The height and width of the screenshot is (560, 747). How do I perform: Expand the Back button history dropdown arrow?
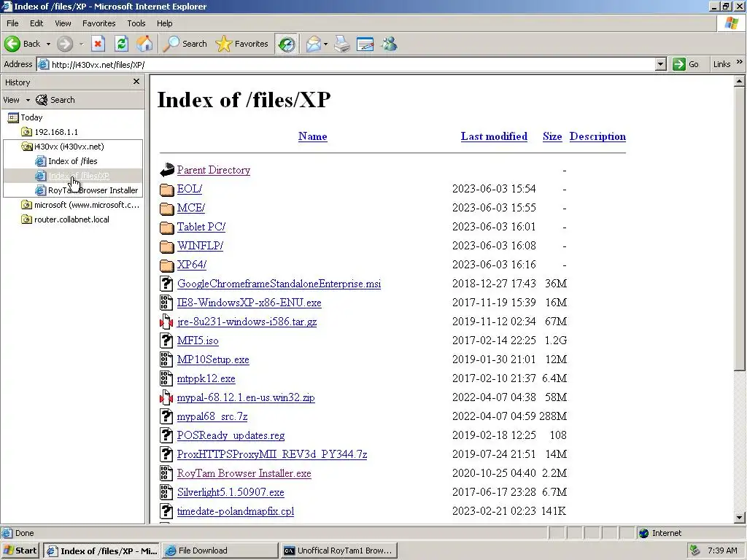click(48, 44)
